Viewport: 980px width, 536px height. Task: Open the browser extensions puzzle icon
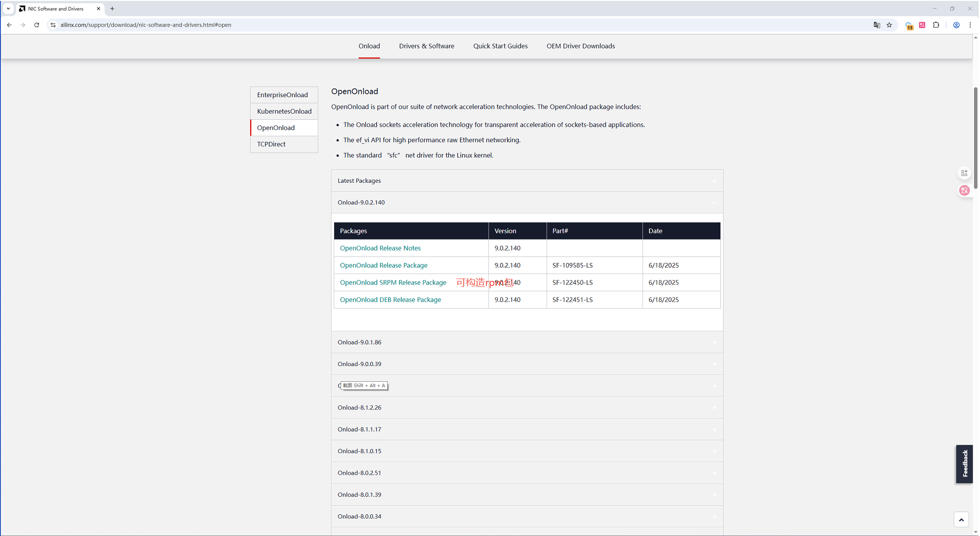coord(936,25)
